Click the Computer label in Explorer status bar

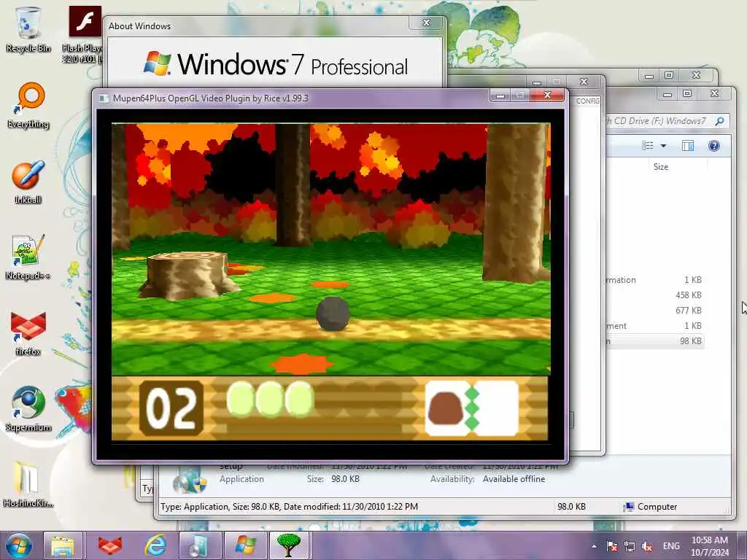657,507
